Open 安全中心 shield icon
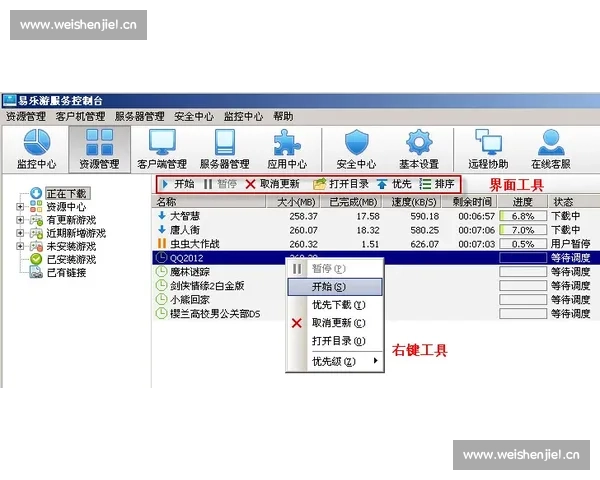The width and height of the screenshot is (600, 480). 356,149
